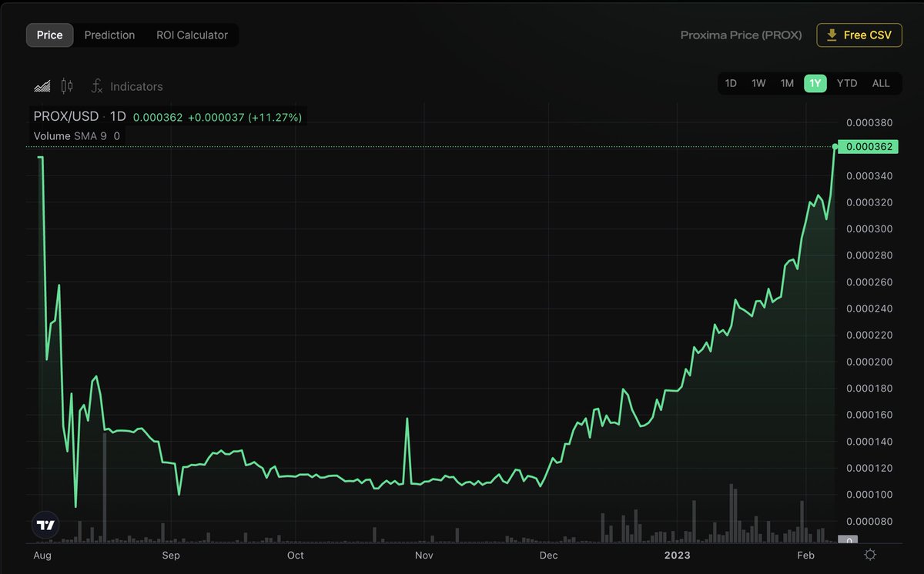Click the 0.000100 price axis label
Viewport: 924px width, 574px height.
(869, 495)
